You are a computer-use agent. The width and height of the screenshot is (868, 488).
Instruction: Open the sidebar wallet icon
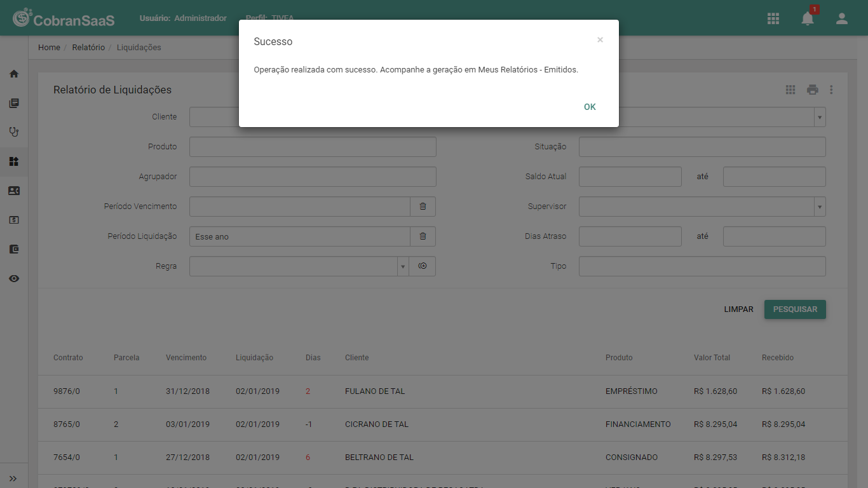14,249
